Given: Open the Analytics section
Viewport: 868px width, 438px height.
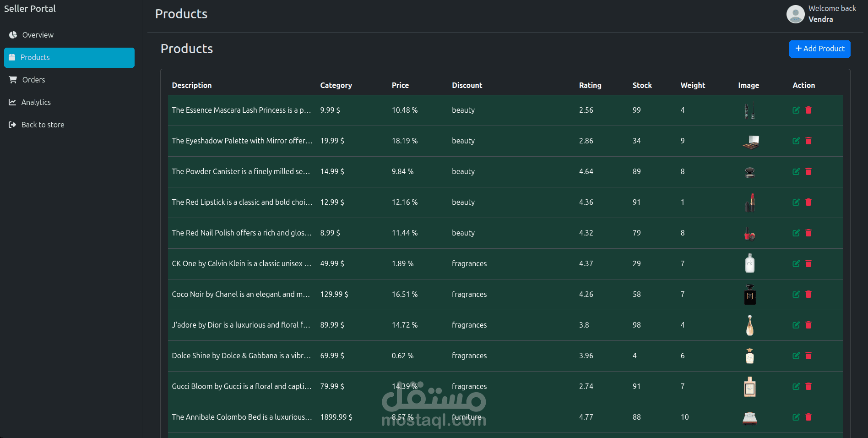Looking at the screenshot, I should [36, 102].
